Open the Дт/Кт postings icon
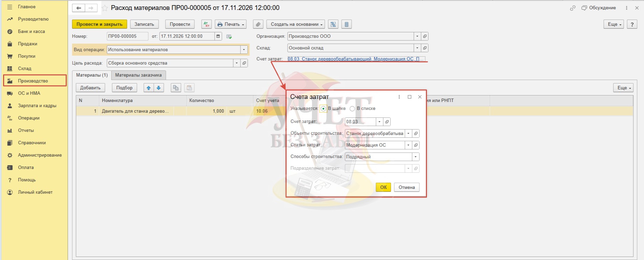The image size is (644, 260). pos(206,24)
